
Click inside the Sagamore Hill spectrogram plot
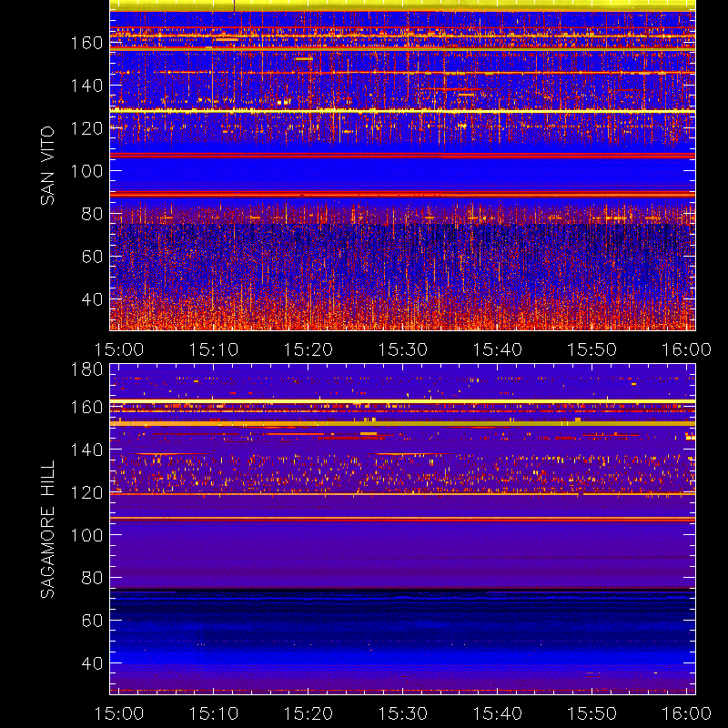coord(402,530)
